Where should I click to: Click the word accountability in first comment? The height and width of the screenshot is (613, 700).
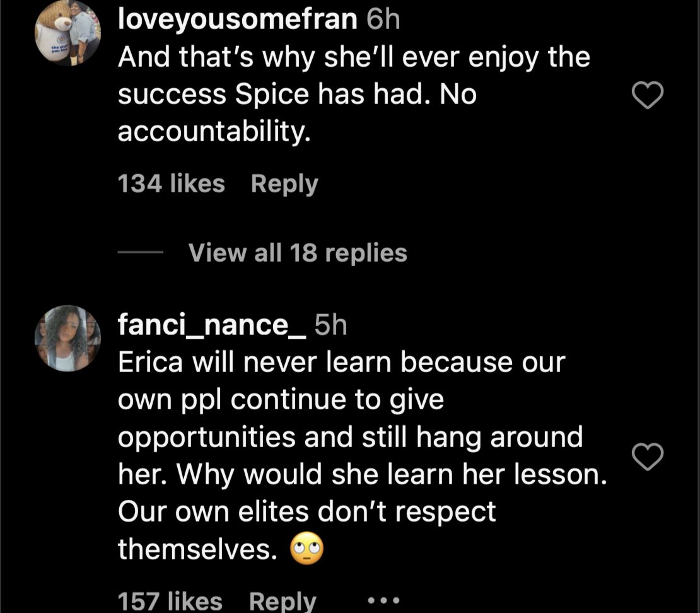pyautogui.click(x=214, y=132)
